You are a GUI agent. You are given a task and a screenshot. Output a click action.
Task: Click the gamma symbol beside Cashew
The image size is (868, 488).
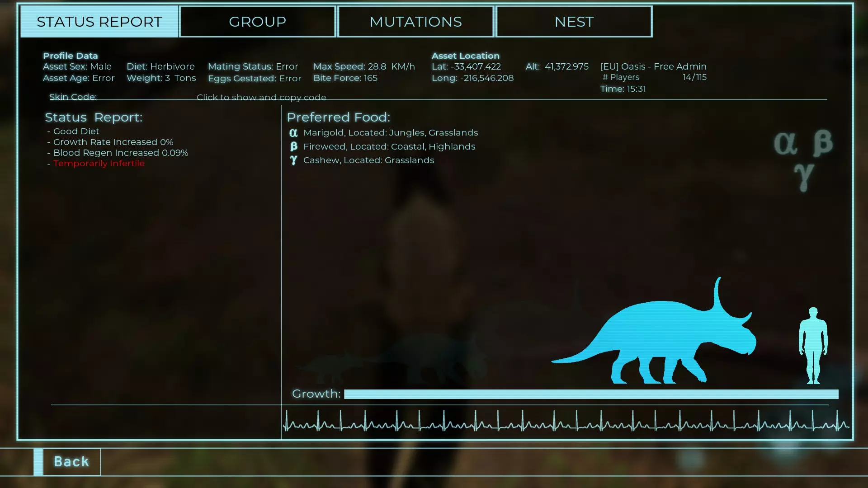click(293, 160)
